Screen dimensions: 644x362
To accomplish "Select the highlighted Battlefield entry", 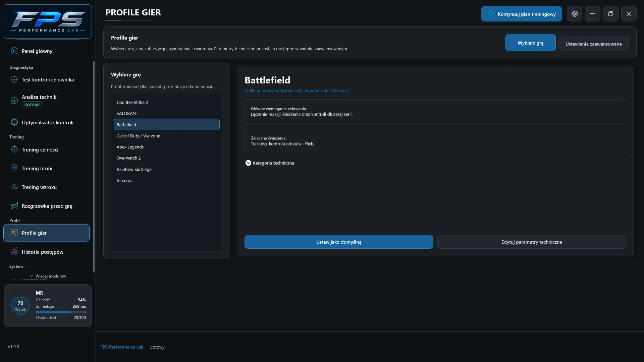I will [x=166, y=124].
